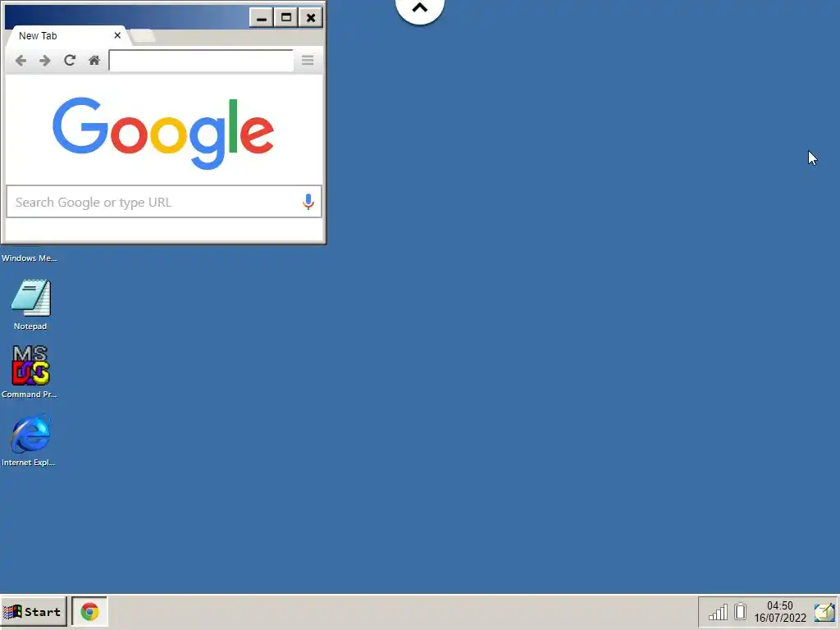Screen dimensions: 840x630
Task: Select the New Tab tab
Action: (67, 35)
